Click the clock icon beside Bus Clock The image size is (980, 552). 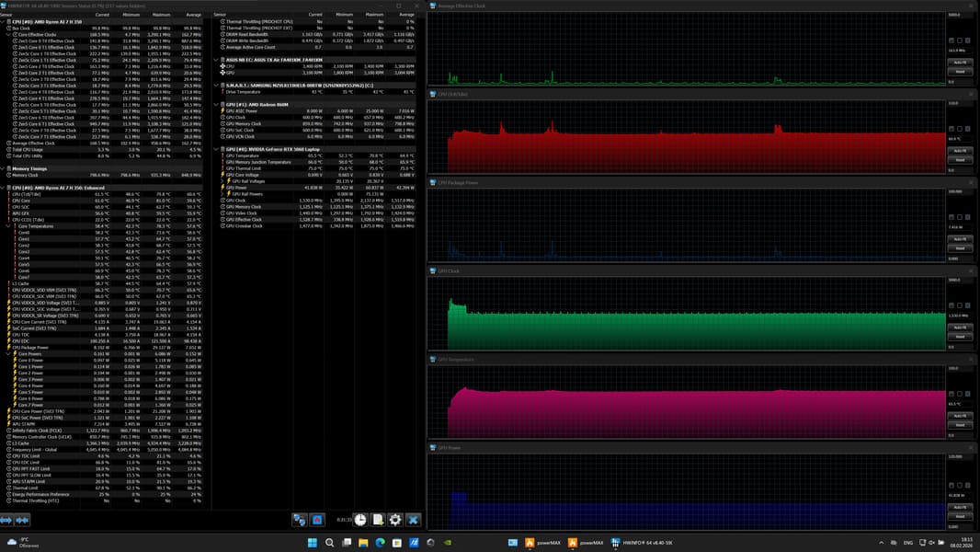(9, 29)
